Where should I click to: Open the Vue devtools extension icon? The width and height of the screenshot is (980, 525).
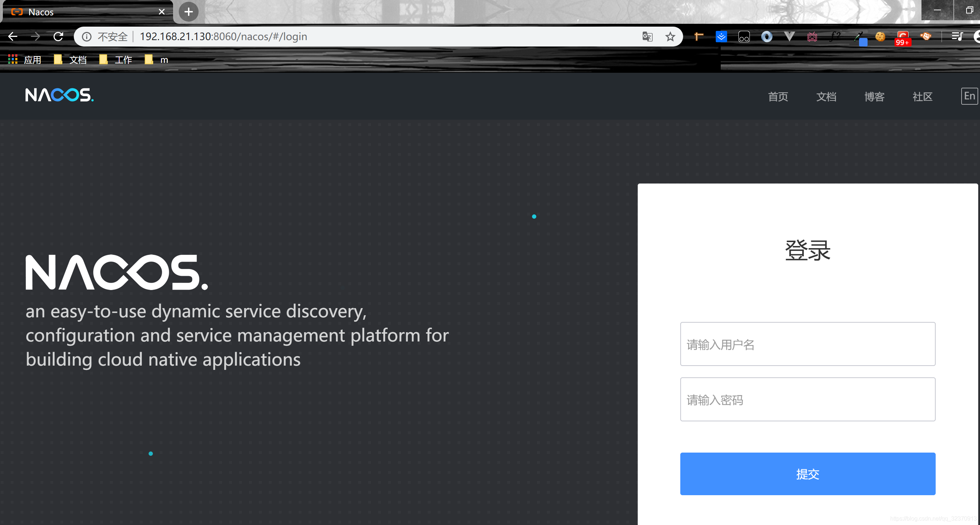790,37
